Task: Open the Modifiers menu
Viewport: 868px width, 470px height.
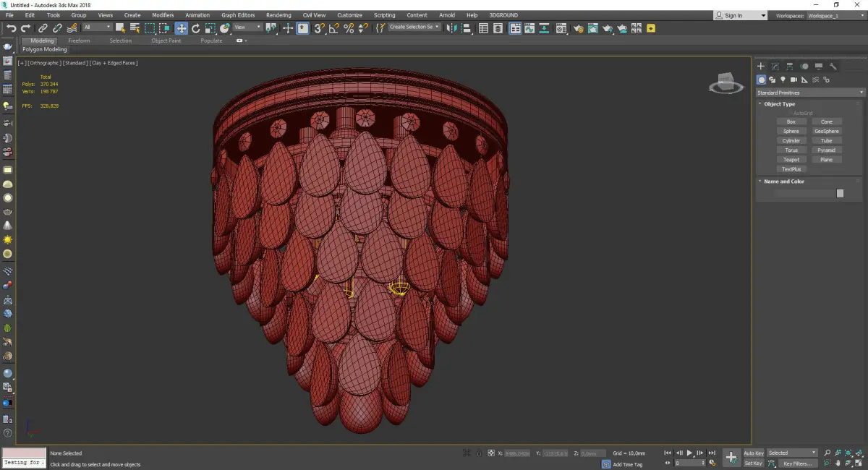Action: point(163,15)
